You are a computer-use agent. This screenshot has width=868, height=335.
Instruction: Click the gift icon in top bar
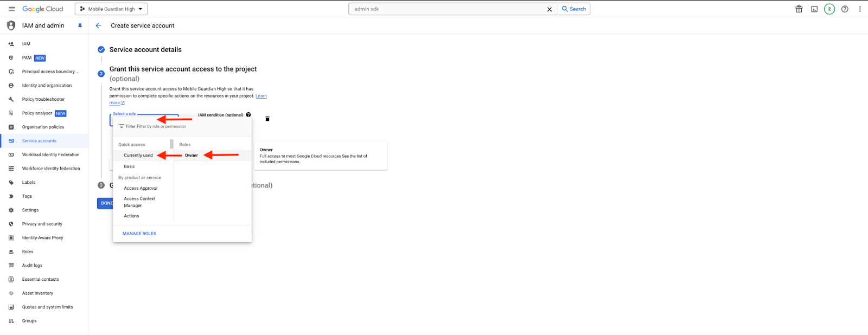tap(799, 9)
